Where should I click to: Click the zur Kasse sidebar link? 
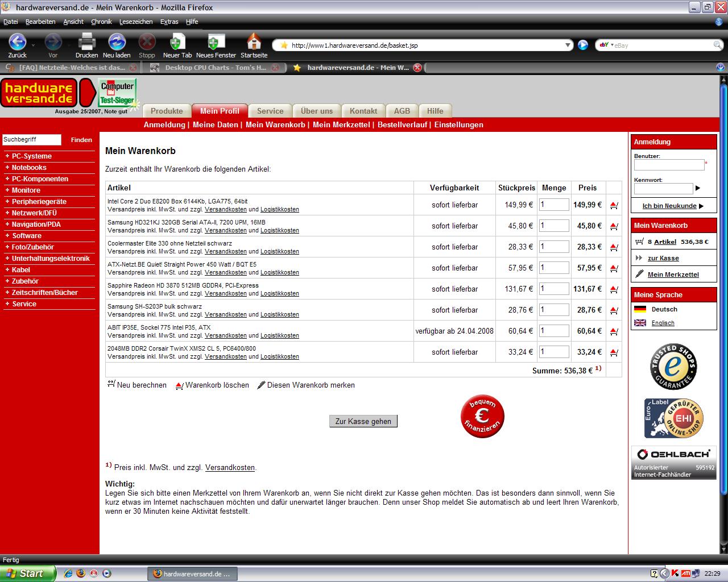click(x=663, y=258)
